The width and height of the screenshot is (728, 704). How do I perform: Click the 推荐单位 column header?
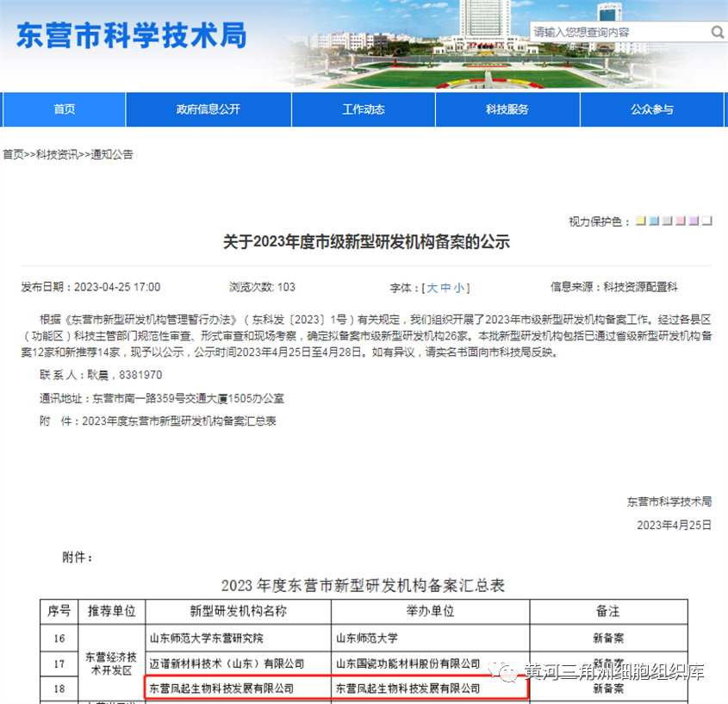[112, 611]
